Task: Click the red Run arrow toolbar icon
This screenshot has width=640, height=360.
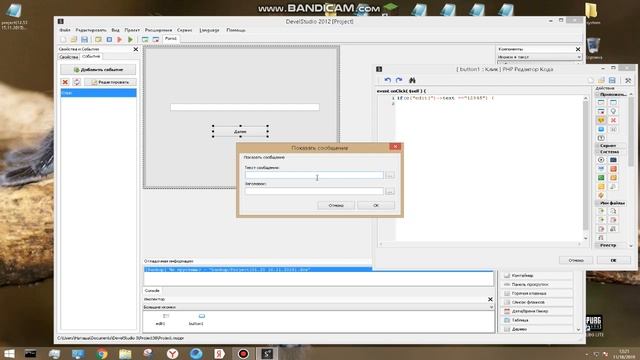Action: point(120,39)
